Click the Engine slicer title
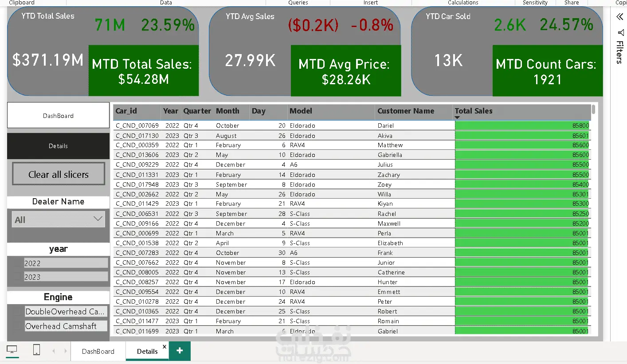 (x=58, y=297)
